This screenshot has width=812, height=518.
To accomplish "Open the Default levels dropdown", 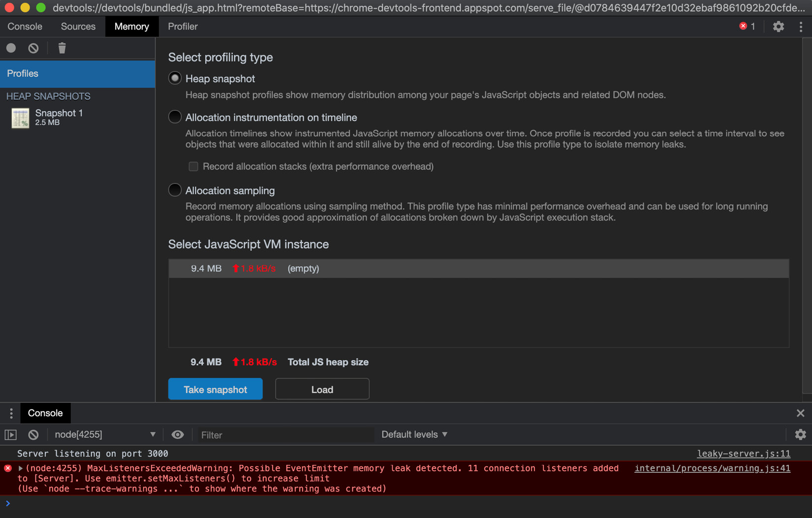I will tap(414, 434).
